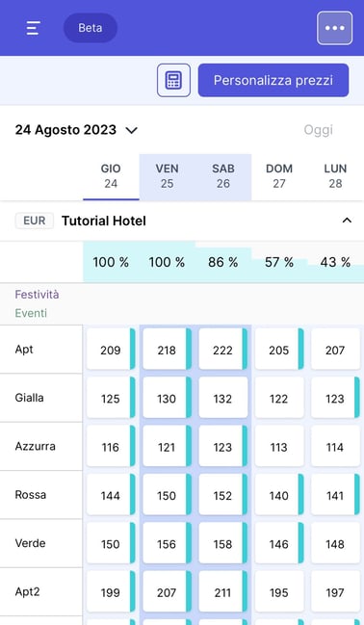Open the three-dots more options menu
The image size is (364, 625).
pos(334,28)
